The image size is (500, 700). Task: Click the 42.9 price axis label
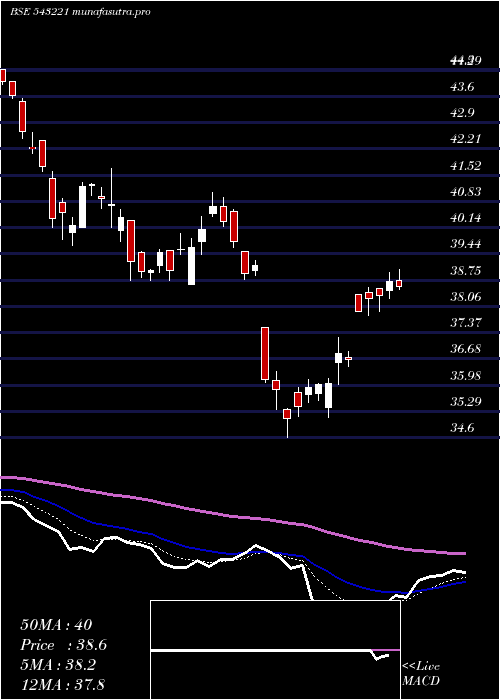(x=462, y=113)
